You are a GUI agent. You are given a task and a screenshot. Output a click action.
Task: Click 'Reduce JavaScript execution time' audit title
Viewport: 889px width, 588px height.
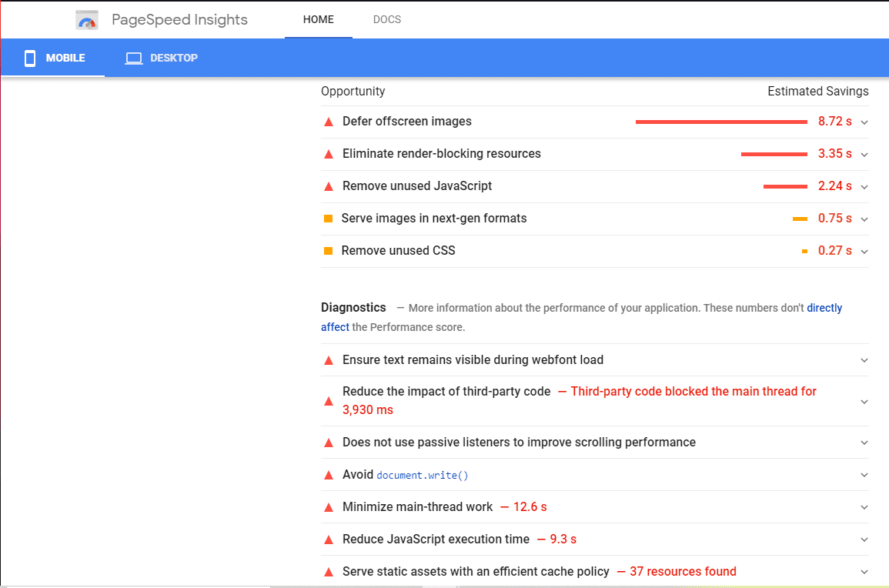tap(436, 540)
